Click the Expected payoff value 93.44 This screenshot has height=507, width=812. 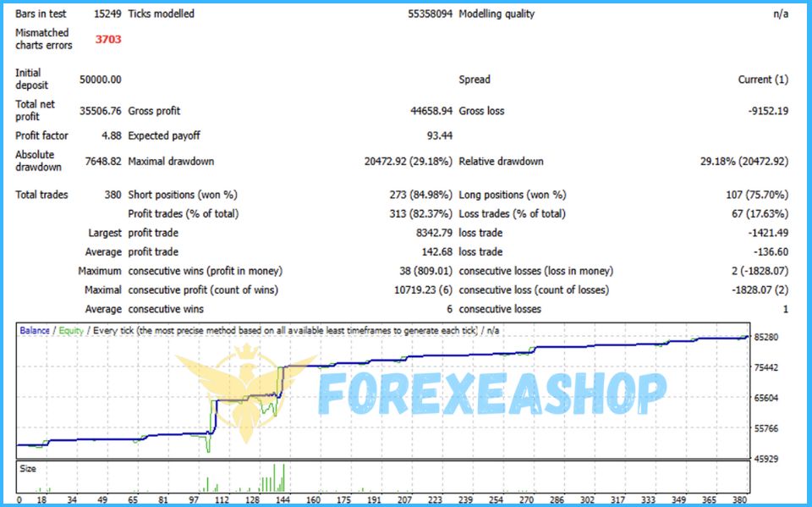click(440, 135)
